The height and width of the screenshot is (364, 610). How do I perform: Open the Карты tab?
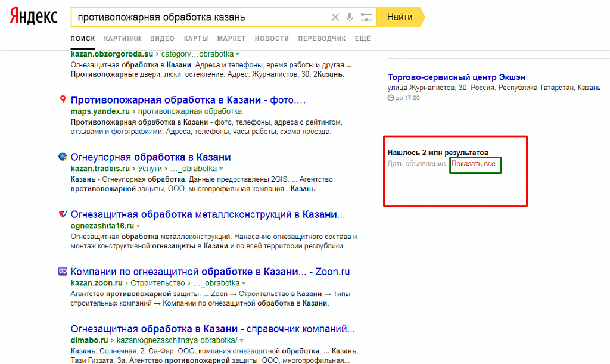(196, 39)
